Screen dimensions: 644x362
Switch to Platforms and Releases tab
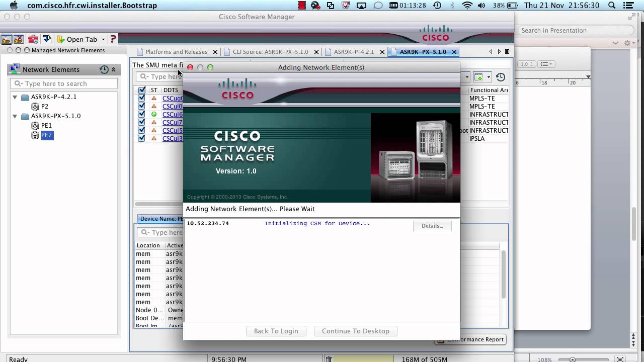click(x=176, y=52)
